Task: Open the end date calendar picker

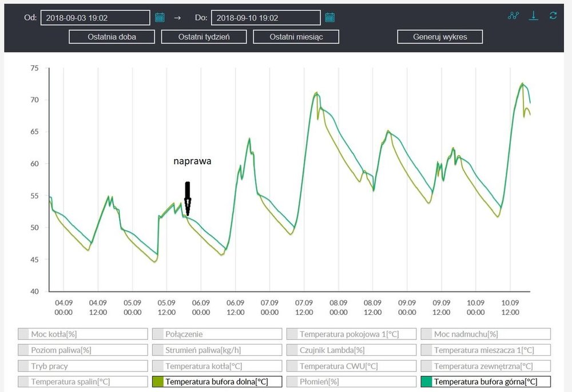Action: pos(330,17)
